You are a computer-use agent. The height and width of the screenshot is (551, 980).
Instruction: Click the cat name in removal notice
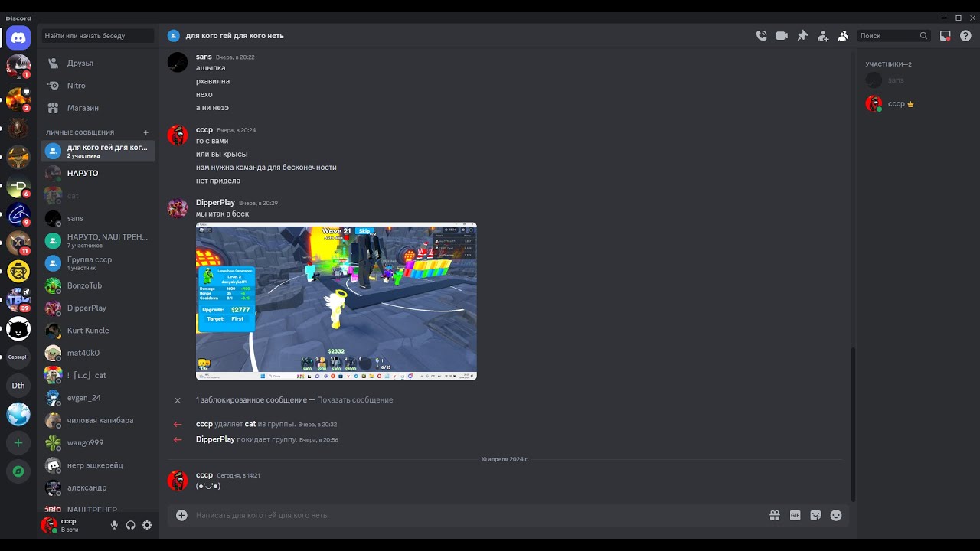250,424
